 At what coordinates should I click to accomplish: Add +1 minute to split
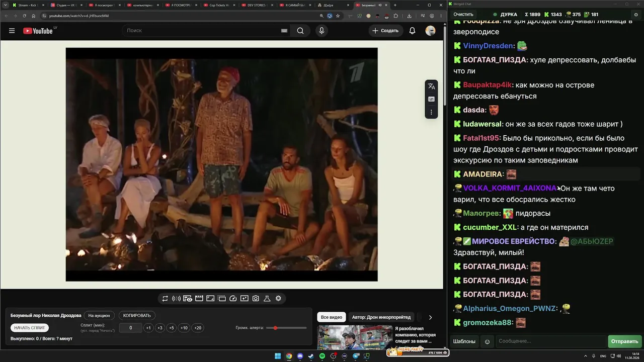(x=148, y=328)
